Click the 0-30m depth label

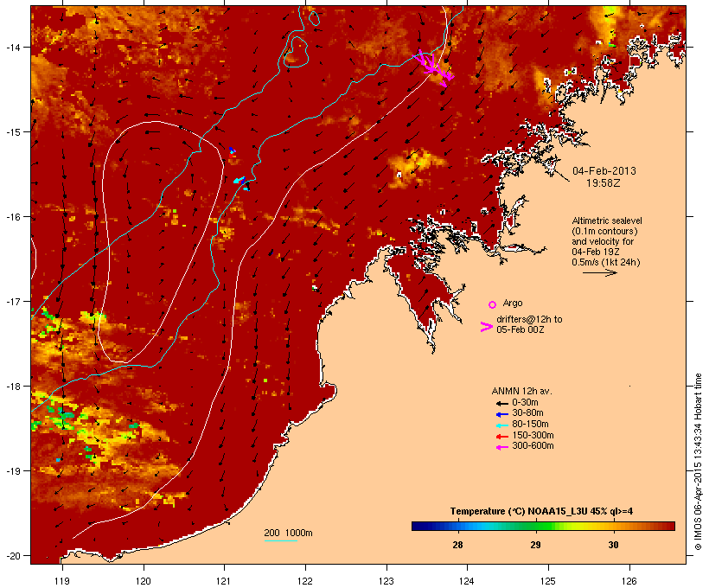pyautogui.click(x=525, y=403)
